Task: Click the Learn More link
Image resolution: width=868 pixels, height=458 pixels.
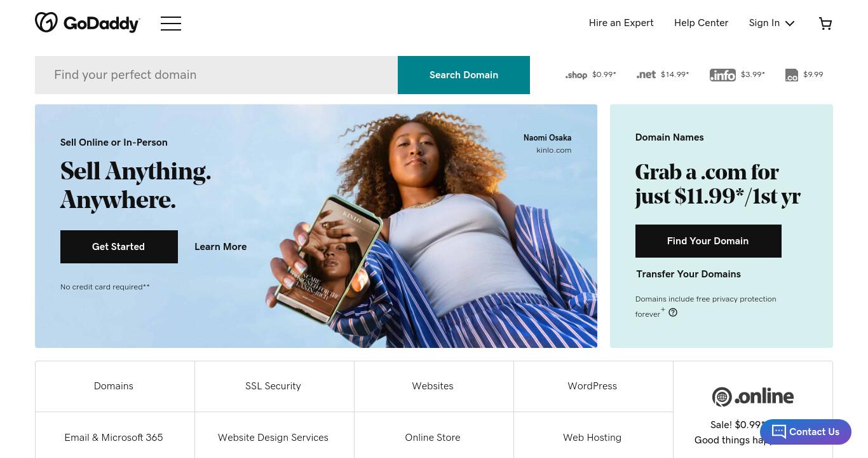Action: (x=220, y=247)
